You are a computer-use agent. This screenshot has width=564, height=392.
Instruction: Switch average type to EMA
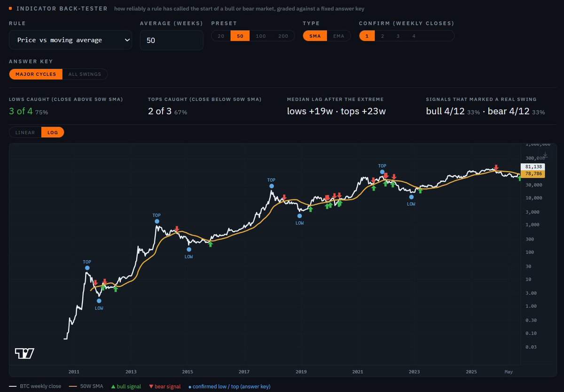click(338, 36)
